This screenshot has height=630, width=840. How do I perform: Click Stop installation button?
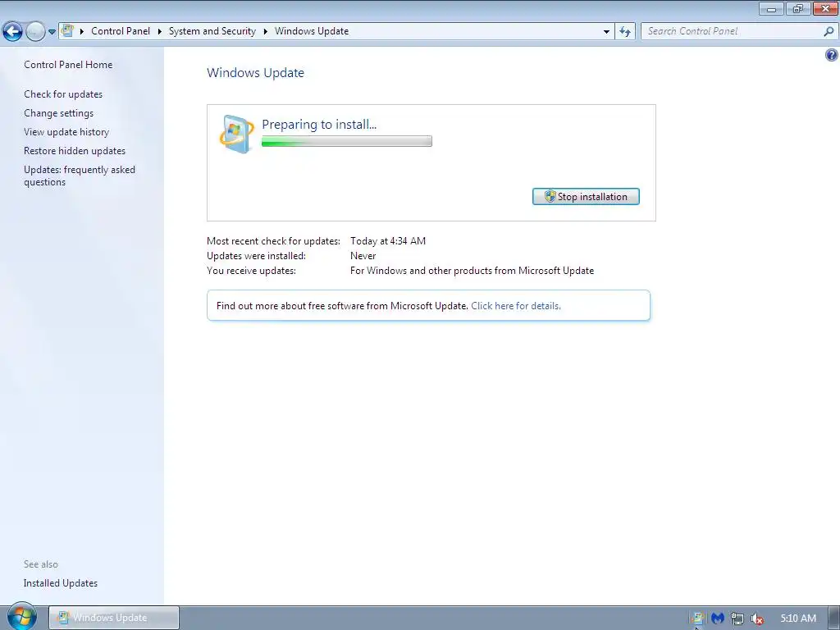(586, 197)
